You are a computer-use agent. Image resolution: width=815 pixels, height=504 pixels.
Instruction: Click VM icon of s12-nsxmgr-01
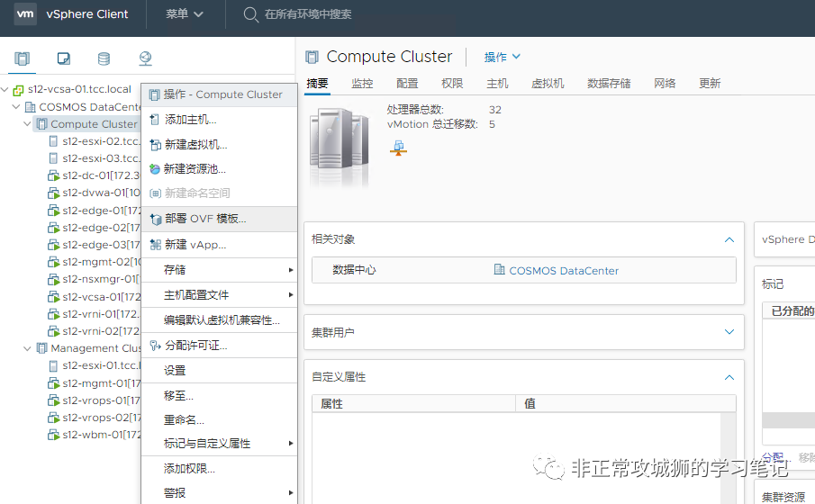(53, 279)
